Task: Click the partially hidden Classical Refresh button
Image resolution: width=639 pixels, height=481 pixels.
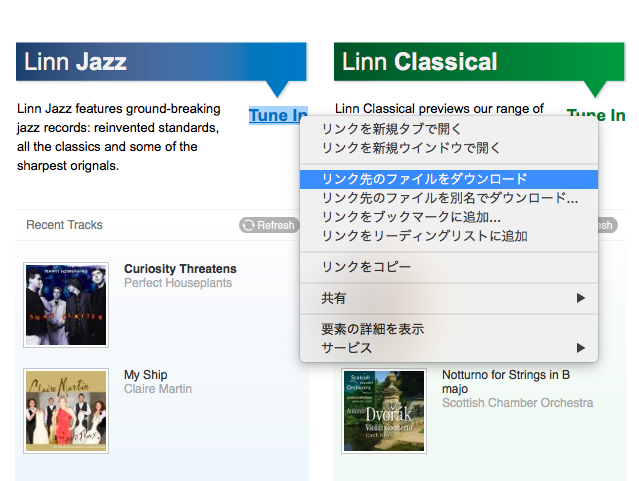Action: (608, 225)
